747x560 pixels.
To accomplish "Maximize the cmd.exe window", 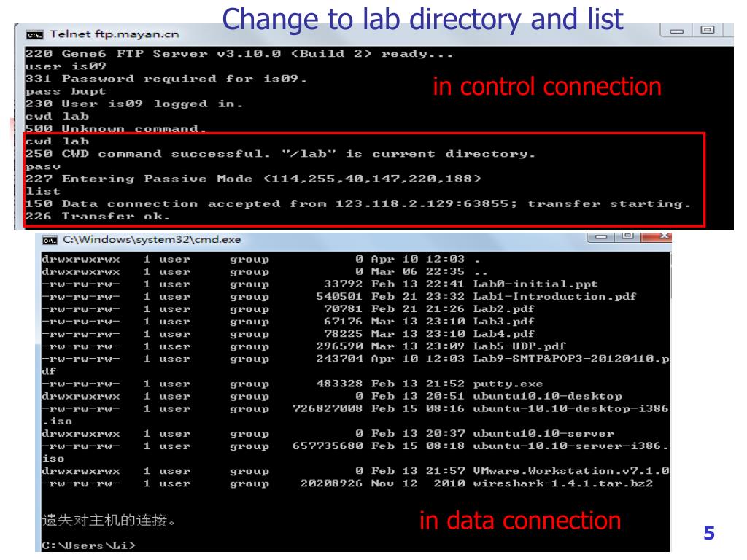I will click(x=627, y=236).
